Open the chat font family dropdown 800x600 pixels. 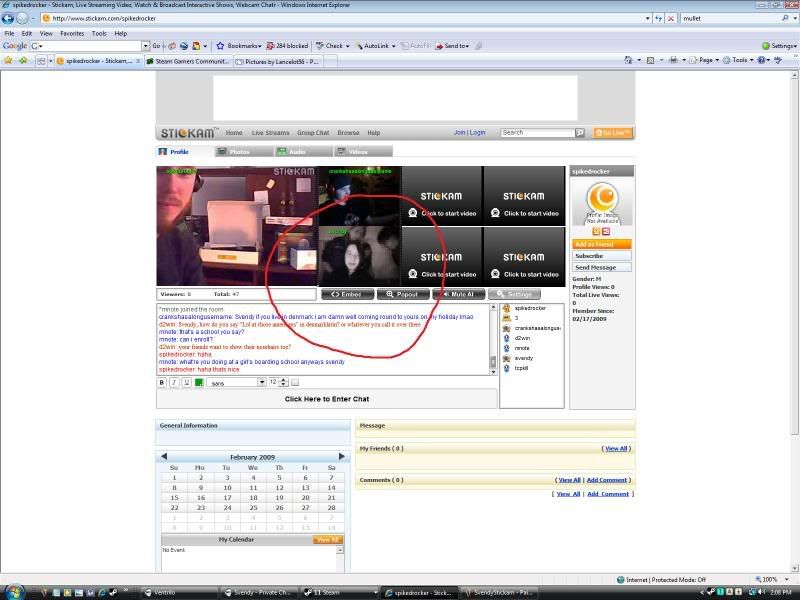click(x=262, y=382)
